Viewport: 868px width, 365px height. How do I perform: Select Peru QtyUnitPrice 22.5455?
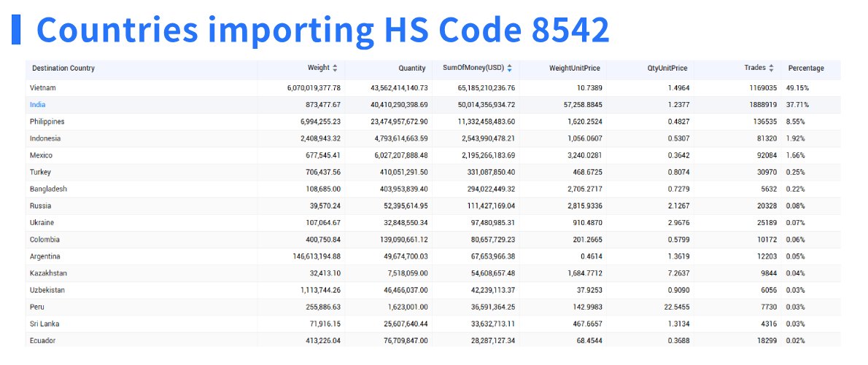click(676, 307)
